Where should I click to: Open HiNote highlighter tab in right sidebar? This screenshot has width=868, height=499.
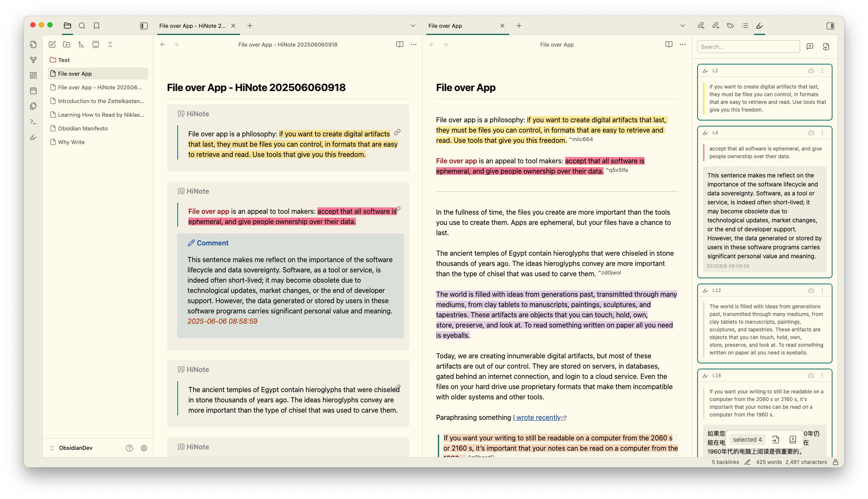[x=759, y=26]
